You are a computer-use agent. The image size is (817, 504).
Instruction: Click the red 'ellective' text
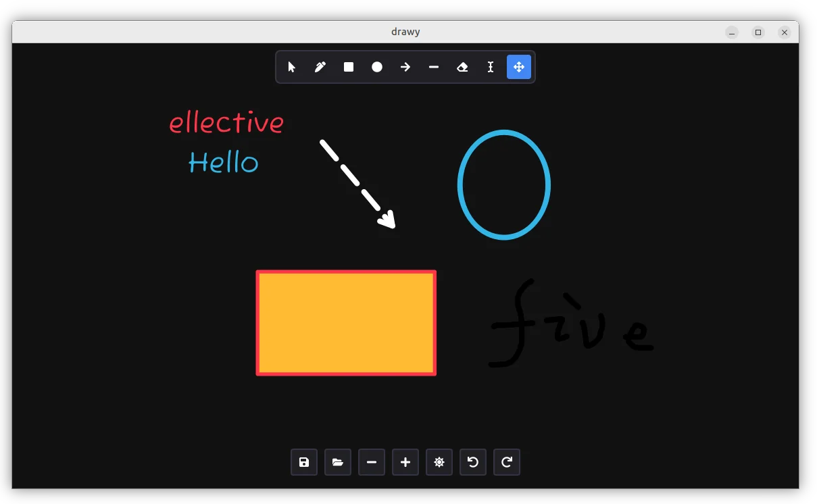pyautogui.click(x=226, y=123)
